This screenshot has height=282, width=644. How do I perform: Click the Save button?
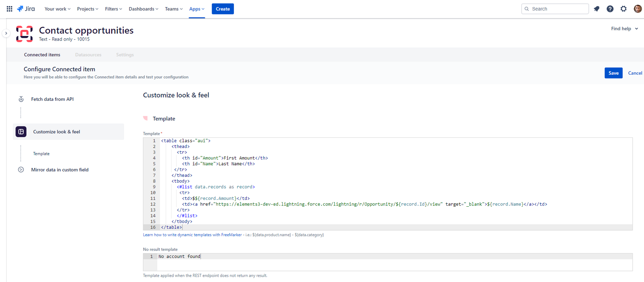pos(613,73)
